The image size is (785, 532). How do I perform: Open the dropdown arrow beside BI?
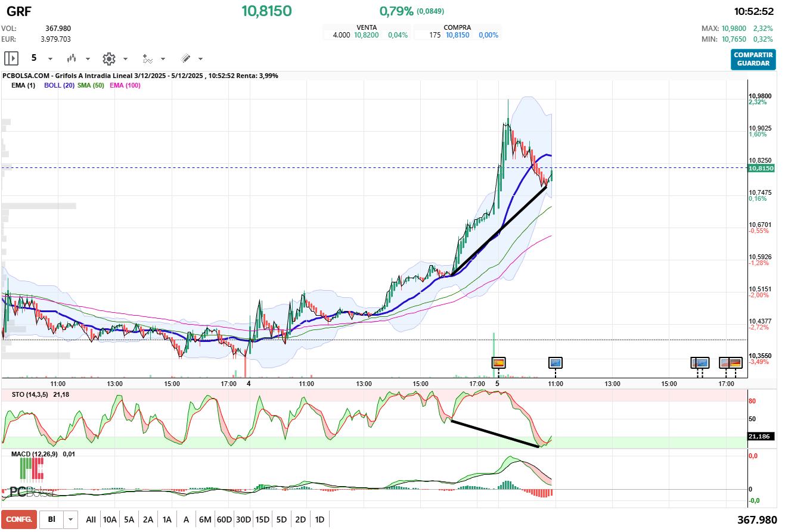[x=71, y=519]
